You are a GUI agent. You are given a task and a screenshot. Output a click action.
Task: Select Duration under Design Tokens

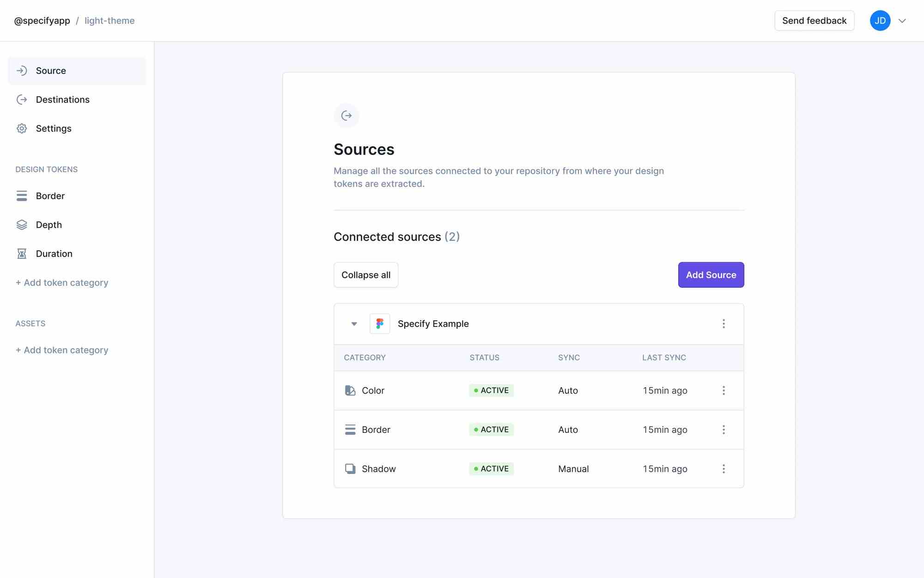click(77, 254)
